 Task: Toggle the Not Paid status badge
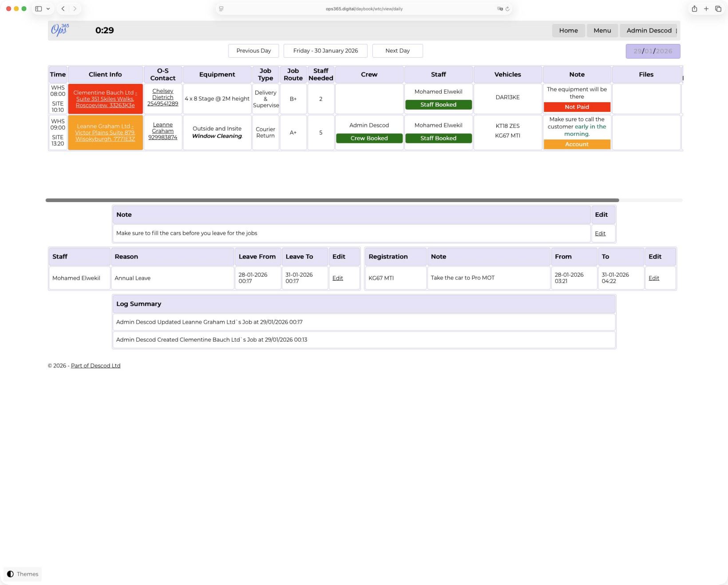pos(577,107)
